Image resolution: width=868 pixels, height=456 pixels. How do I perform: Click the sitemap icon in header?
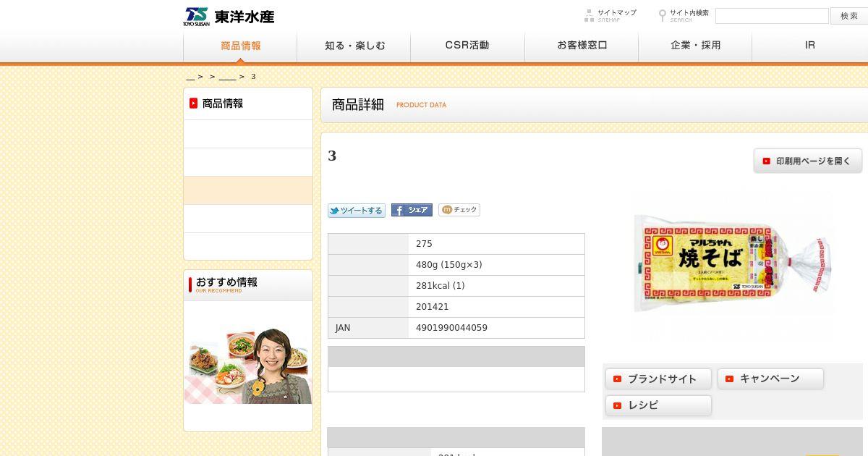pos(590,14)
